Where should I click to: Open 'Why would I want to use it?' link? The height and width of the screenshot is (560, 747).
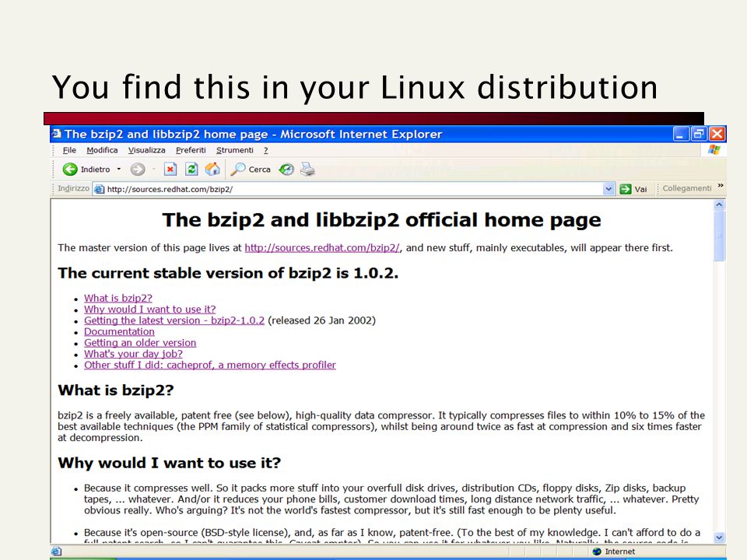(149, 309)
